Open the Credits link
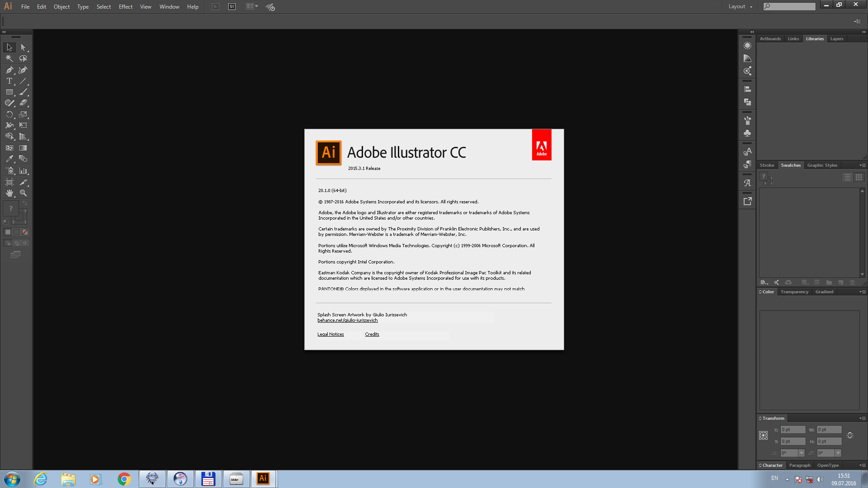The width and height of the screenshot is (868, 488). [x=372, y=334]
